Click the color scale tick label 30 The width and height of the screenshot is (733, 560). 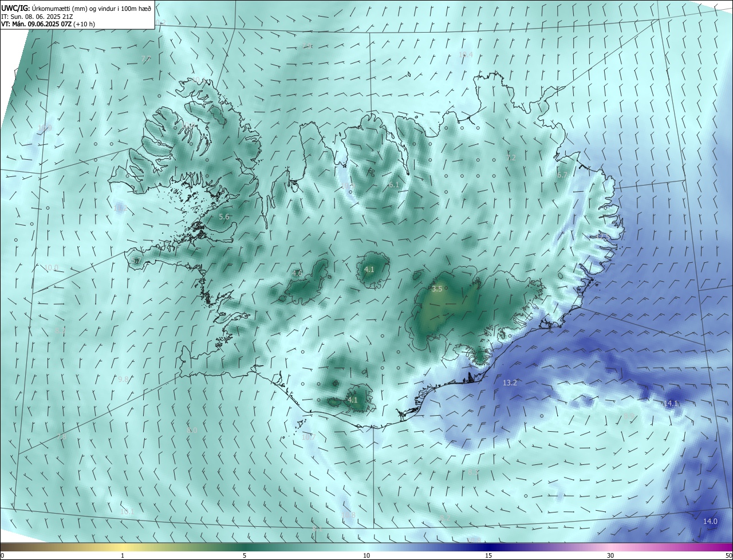[610, 555]
